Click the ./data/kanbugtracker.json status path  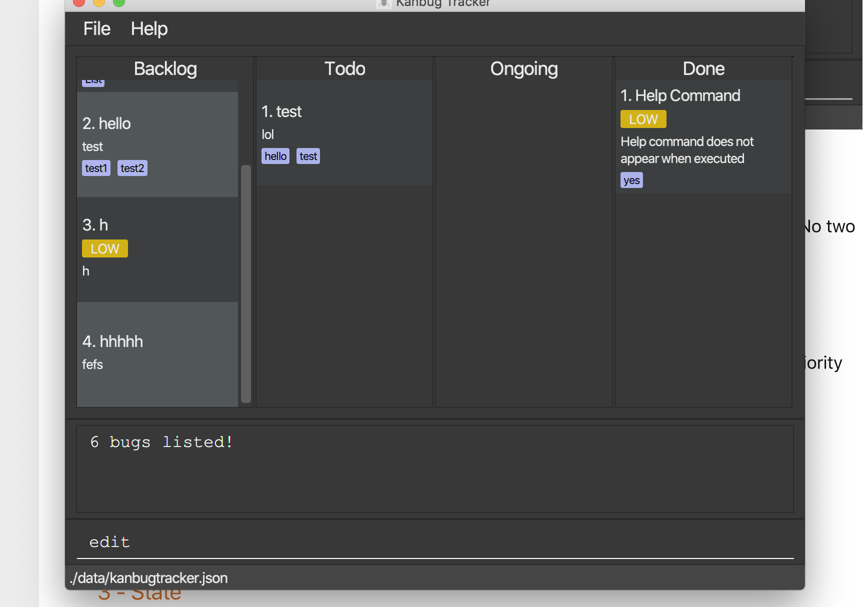pyautogui.click(x=148, y=578)
